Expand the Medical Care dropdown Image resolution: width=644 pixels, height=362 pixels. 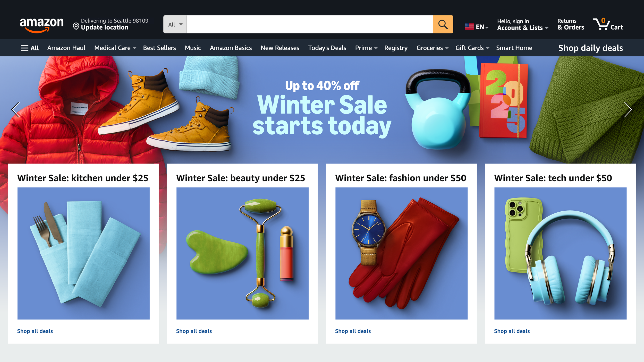click(115, 48)
